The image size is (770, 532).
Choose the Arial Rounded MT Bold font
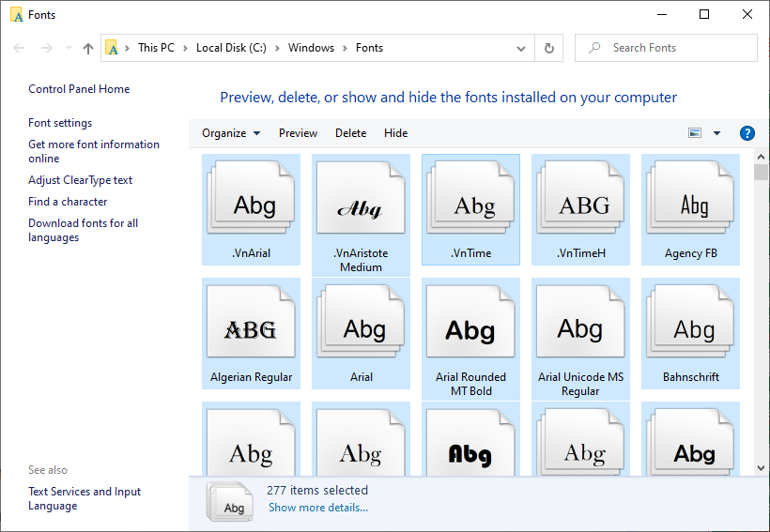point(470,329)
